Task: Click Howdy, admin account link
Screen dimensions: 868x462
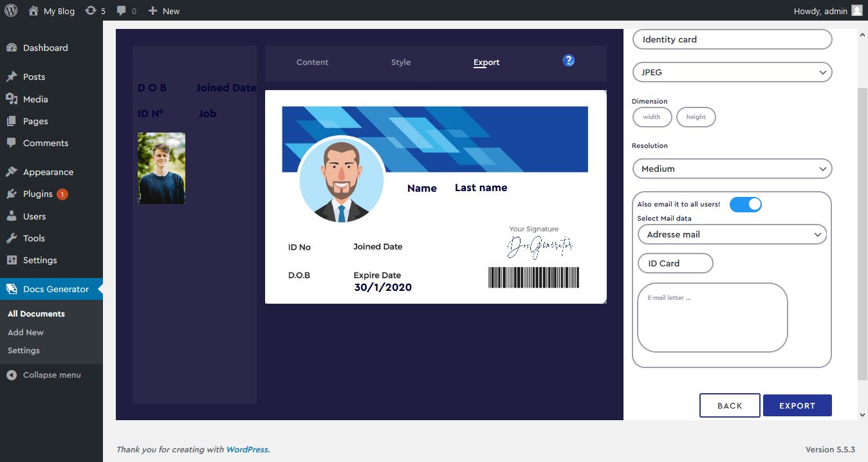Action: click(x=820, y=11)
